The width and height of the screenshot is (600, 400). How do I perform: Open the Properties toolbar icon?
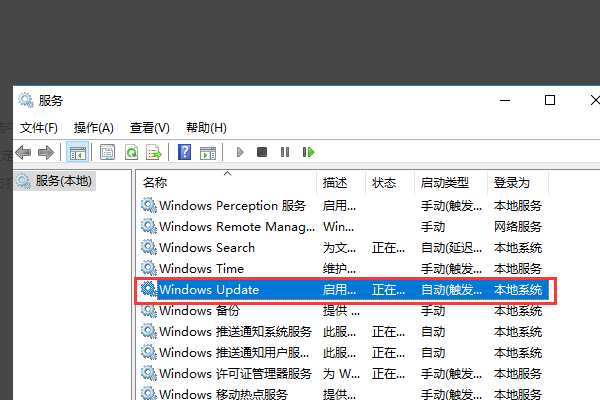pyautogui.click(x=108, y=152)
